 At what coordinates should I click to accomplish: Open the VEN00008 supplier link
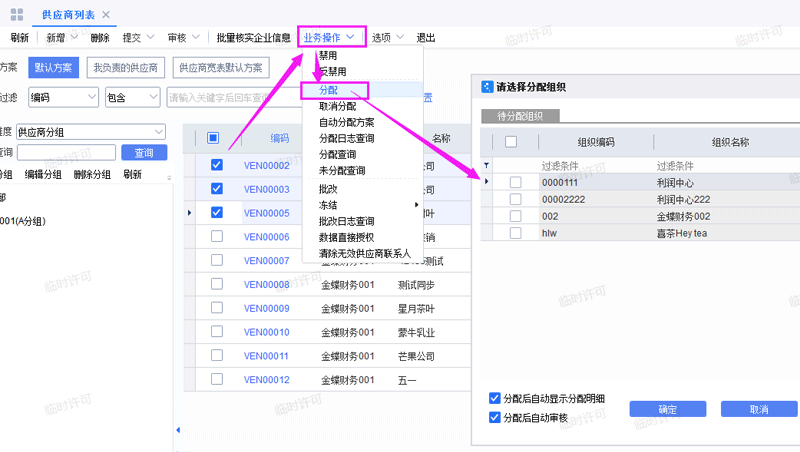point(266,285)
